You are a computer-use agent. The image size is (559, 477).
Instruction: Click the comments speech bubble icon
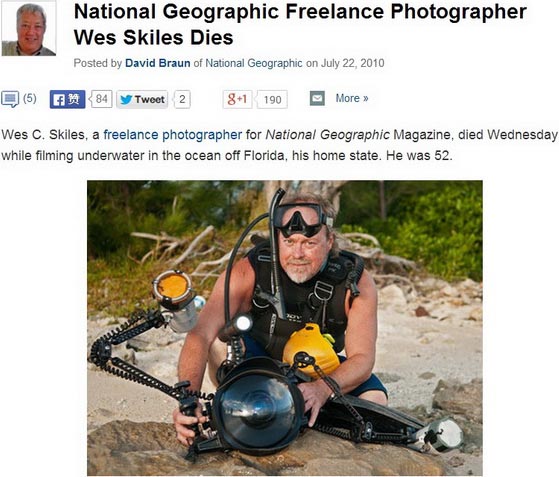10,99
